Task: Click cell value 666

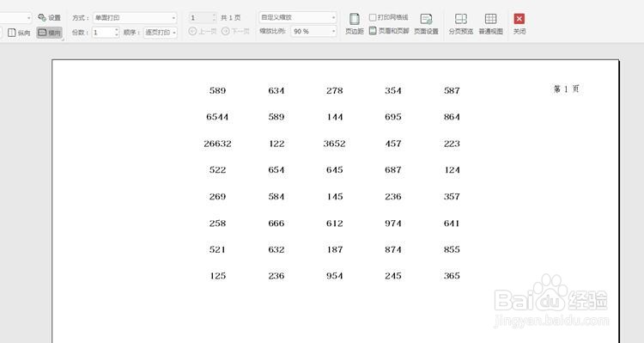Action: pos(276,224)
